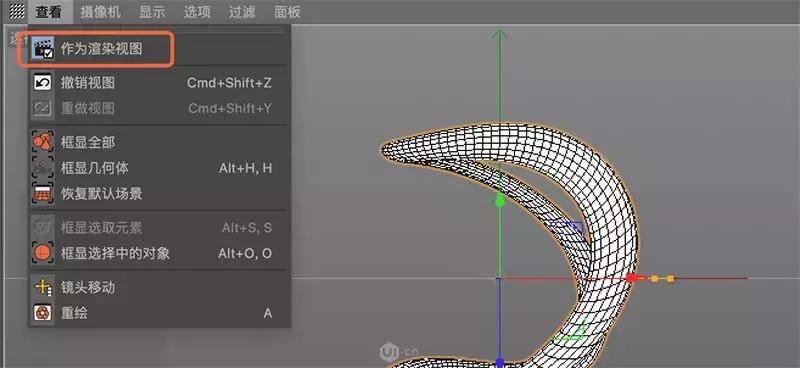Image resolution: width=800 pixels, height=368 pixels.
Task: Click the hatched viewport grip icon
Action: [x=17, y=11]
